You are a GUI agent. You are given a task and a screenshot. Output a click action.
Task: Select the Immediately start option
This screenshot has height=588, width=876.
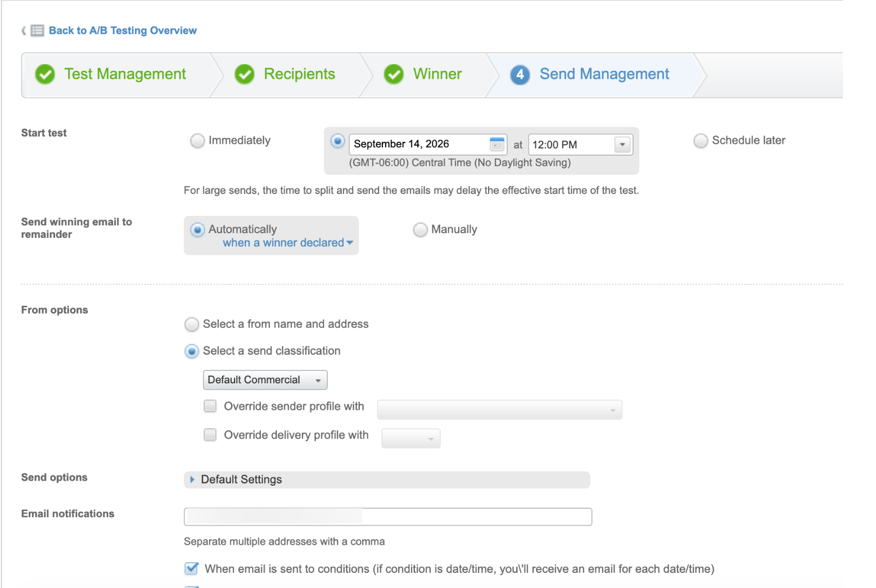point(197,141)
